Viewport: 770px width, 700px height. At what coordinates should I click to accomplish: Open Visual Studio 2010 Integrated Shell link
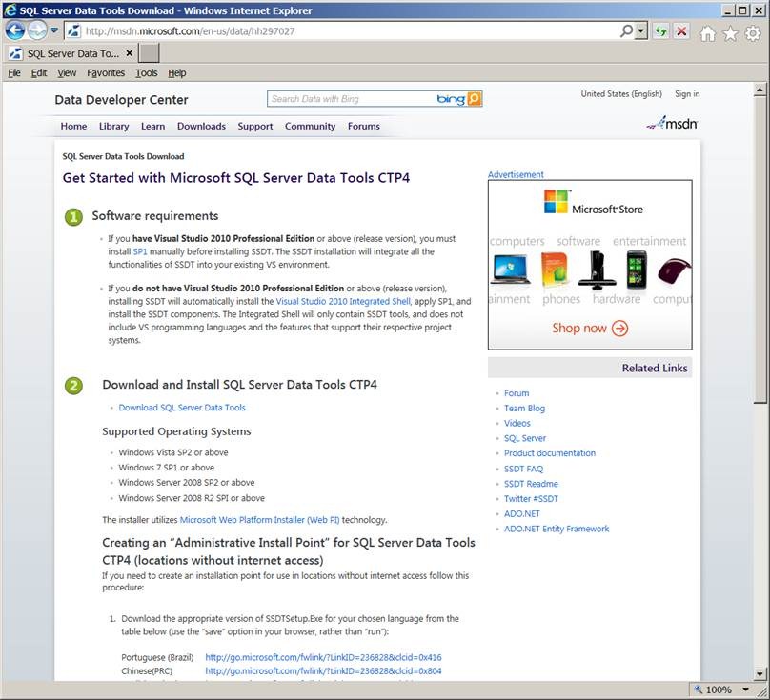[x=343, y=301]
